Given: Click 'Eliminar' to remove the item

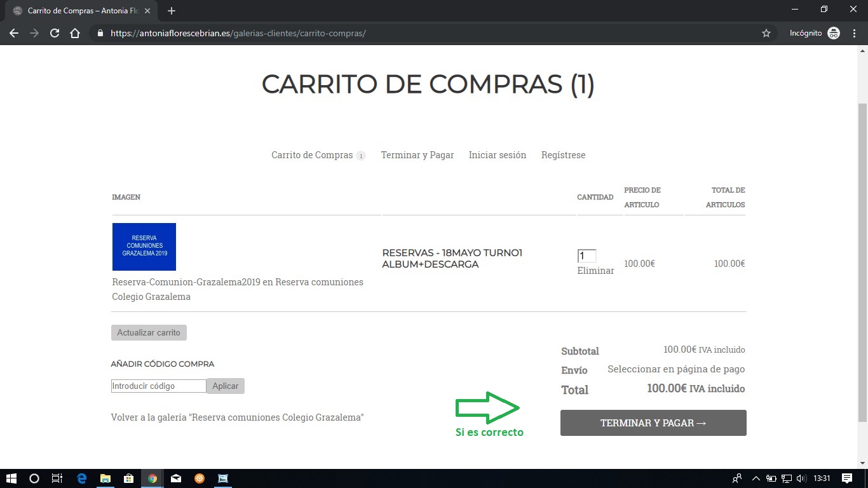Looking at the screenshot, I should (595, 271).
